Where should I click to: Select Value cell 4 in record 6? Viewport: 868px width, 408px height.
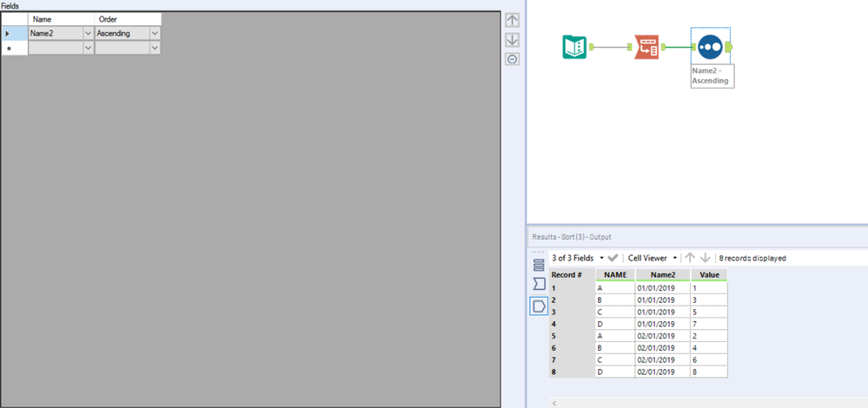click(x=709, y=348)
